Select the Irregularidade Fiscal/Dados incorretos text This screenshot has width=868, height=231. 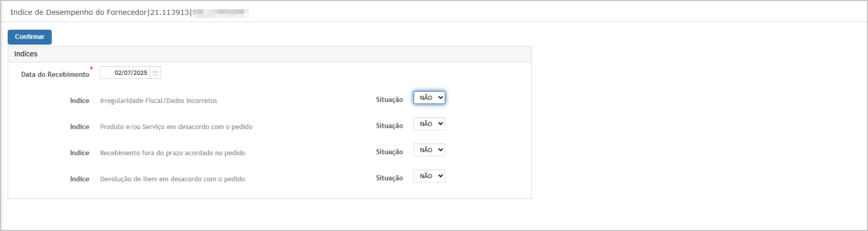pos(159,101)
